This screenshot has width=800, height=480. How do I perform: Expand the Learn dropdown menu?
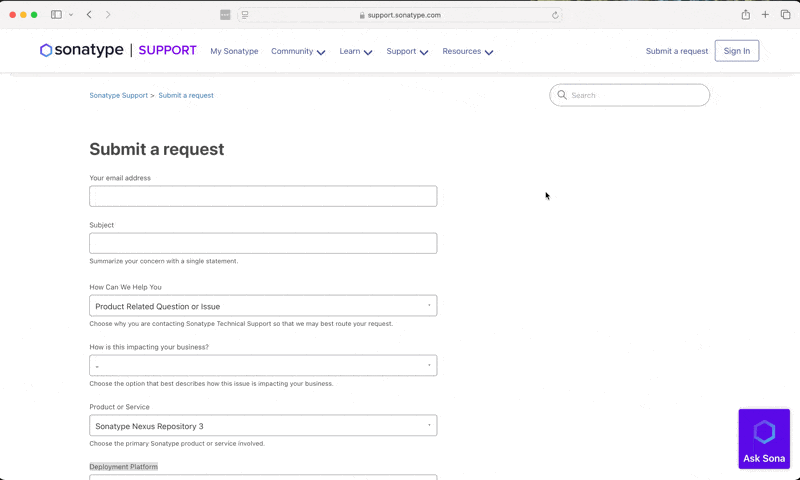pyautogui.click(x=355, y=51)
